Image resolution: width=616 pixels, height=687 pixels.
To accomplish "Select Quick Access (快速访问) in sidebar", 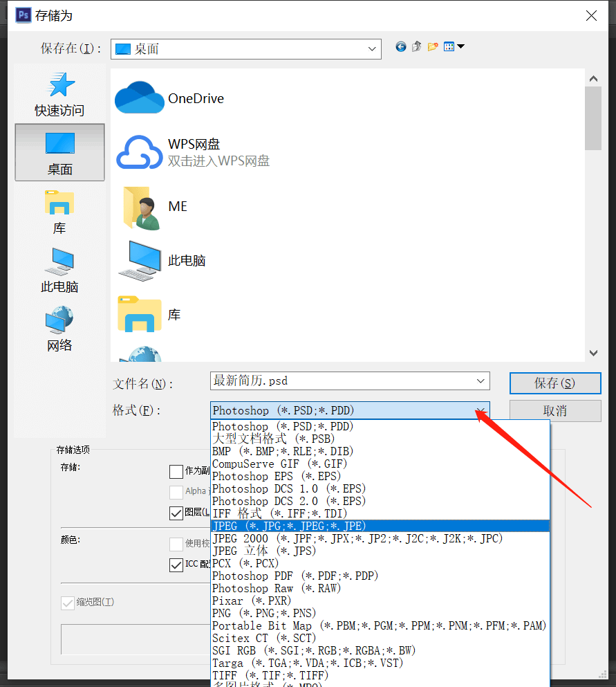I will pos(59,95).
